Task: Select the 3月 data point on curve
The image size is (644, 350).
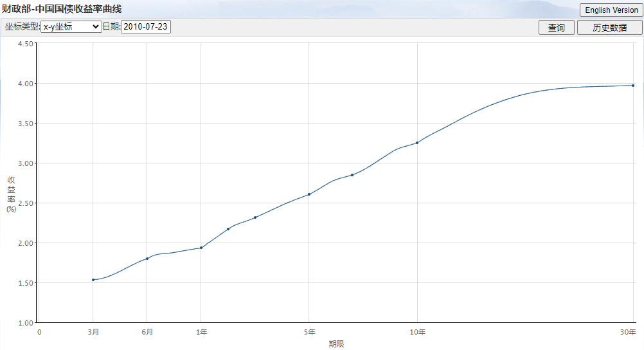Action: pos(93,280)
